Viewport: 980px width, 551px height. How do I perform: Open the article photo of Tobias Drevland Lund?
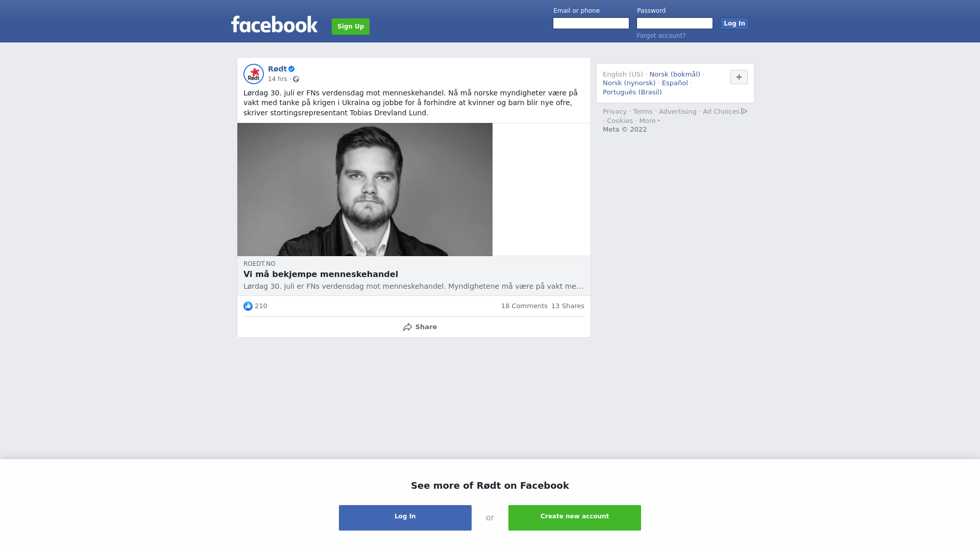[365, 189]
